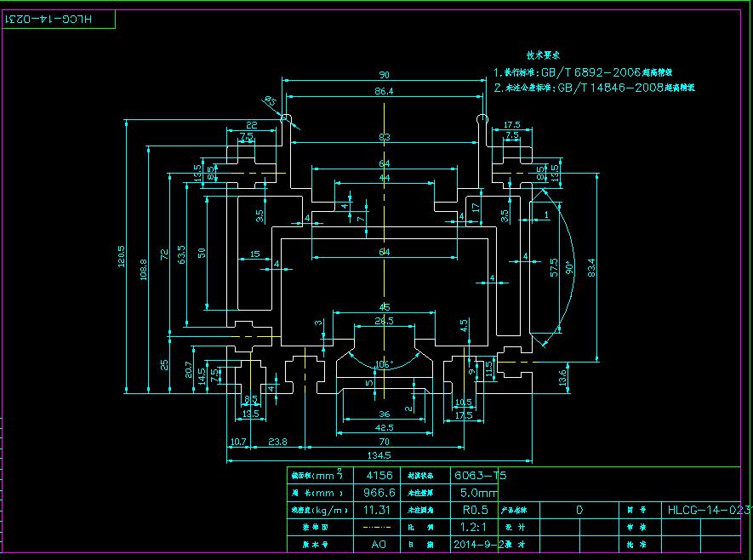Screen dimensions: 753x560
Task: Click the 14.5 vertical dimension
Action: (202, 375)
